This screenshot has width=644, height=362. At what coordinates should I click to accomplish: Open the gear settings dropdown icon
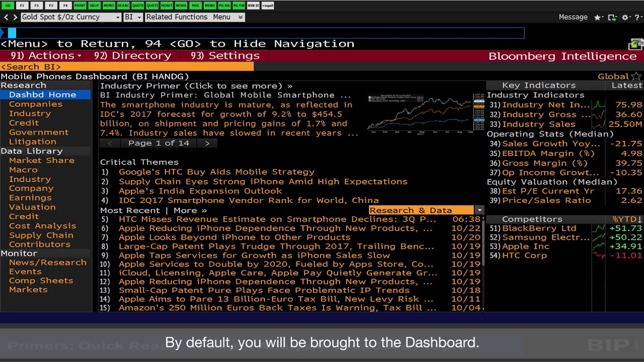626,17
